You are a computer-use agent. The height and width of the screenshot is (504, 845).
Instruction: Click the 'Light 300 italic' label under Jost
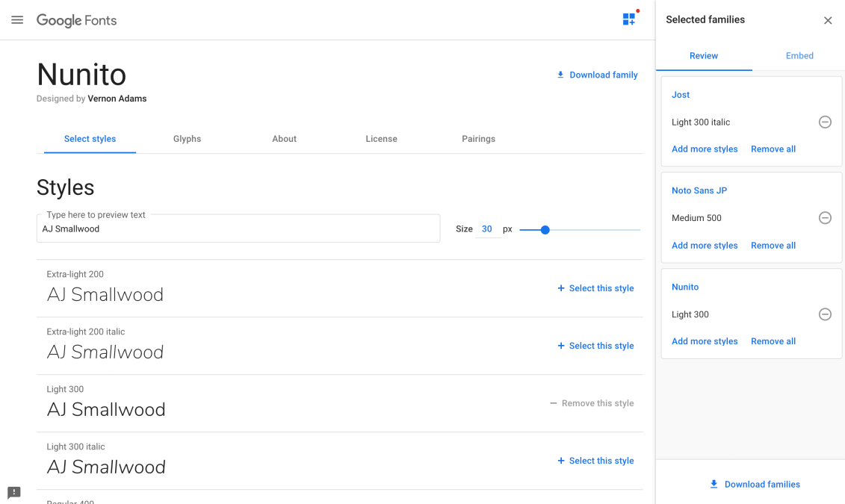701,122
